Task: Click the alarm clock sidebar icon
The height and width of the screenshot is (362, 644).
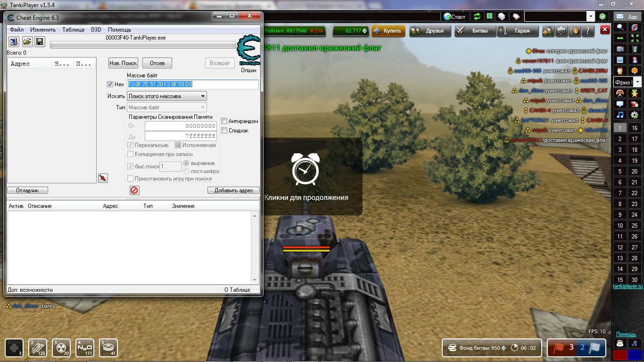Action: click(x=620, y=71)
